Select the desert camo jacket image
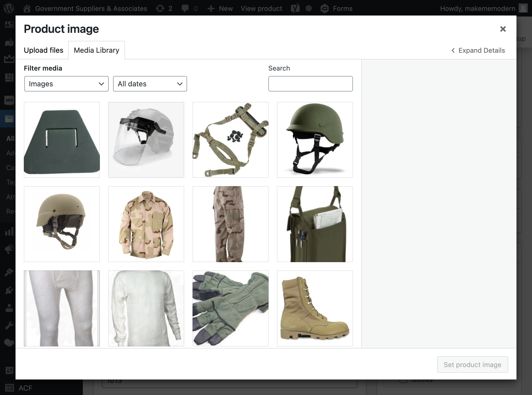Screen dimensions: 532x395 [146, 224]
